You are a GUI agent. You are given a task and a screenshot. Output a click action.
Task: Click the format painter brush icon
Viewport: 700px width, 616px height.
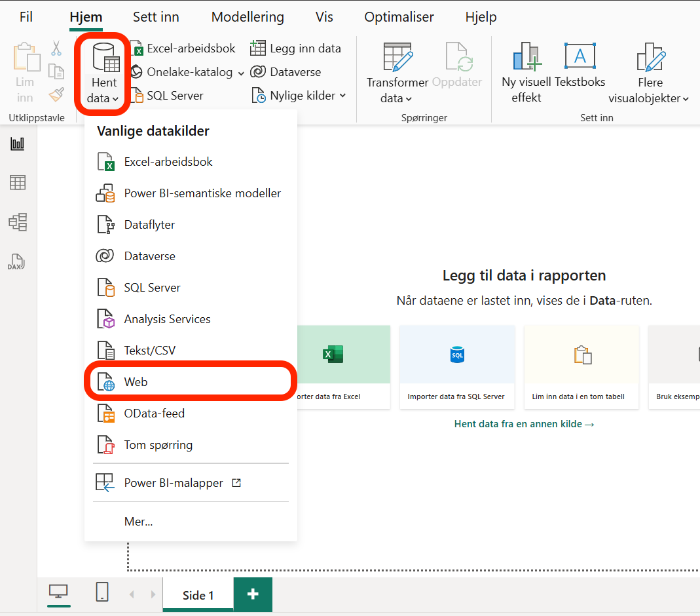point(56,94)
